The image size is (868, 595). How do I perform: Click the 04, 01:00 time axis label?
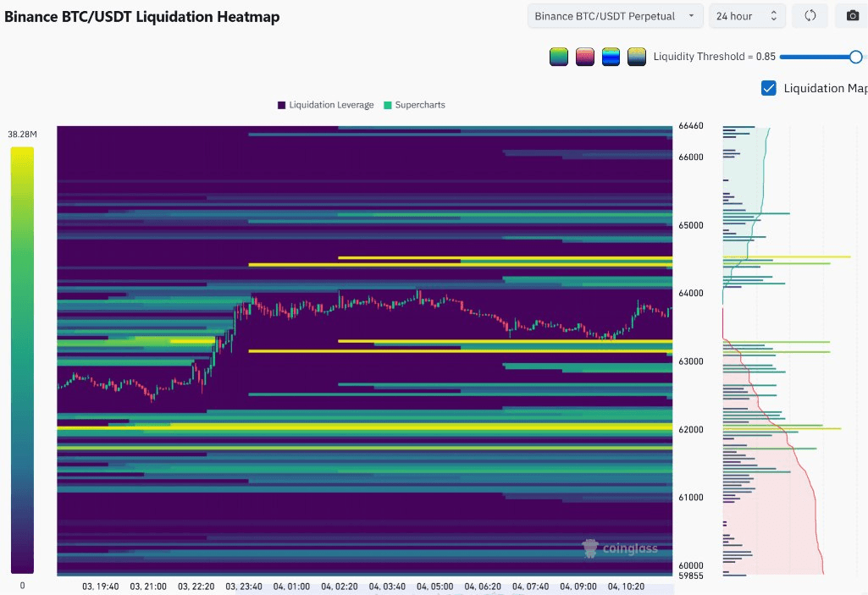tap(291, 587)
